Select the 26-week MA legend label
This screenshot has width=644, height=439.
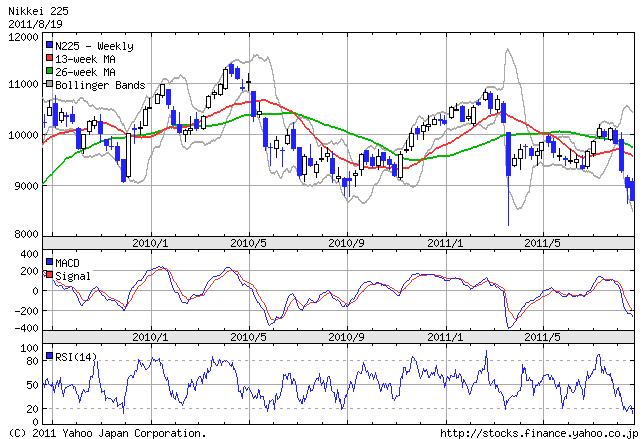(90, 72)
